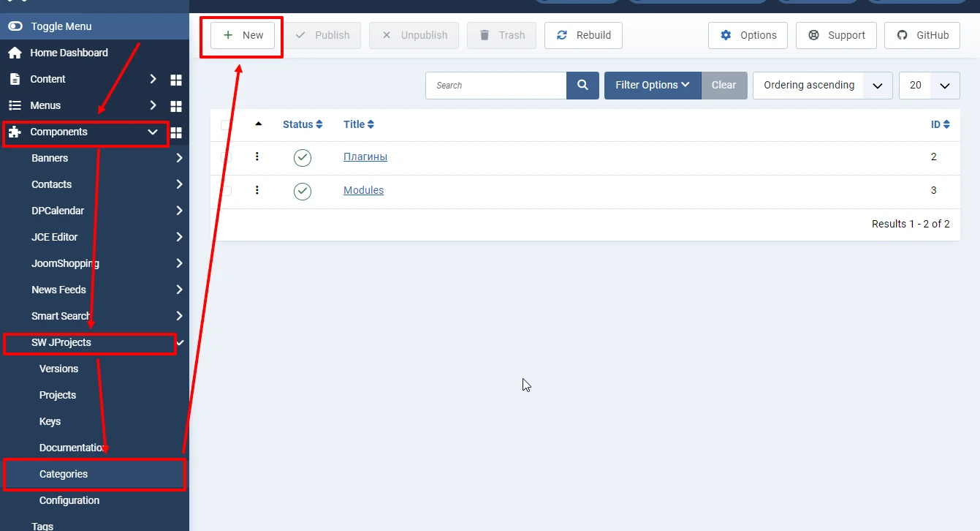The image size is (980, 531).
Task: Click the Clear filter button
Action: 724,86
